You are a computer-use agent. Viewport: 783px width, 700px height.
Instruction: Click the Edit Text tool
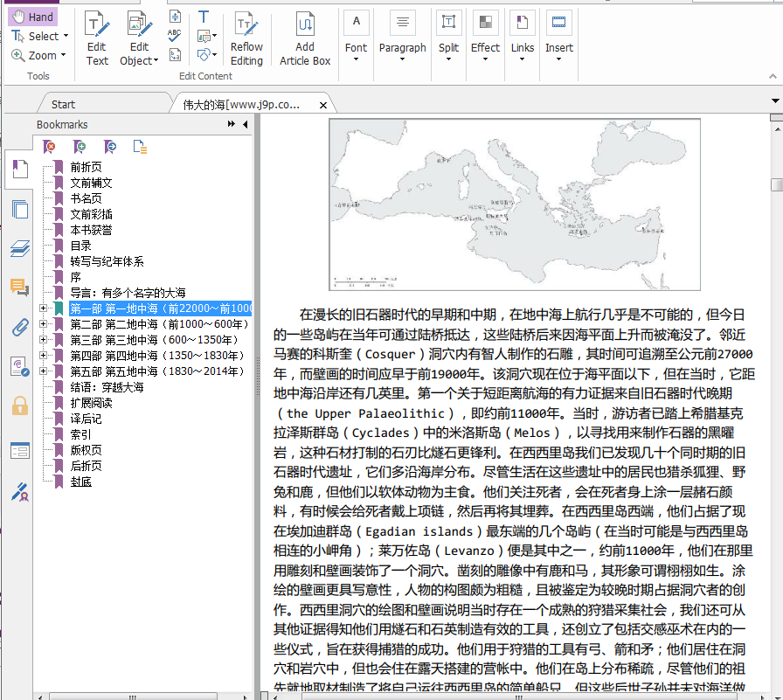(97, 38)
